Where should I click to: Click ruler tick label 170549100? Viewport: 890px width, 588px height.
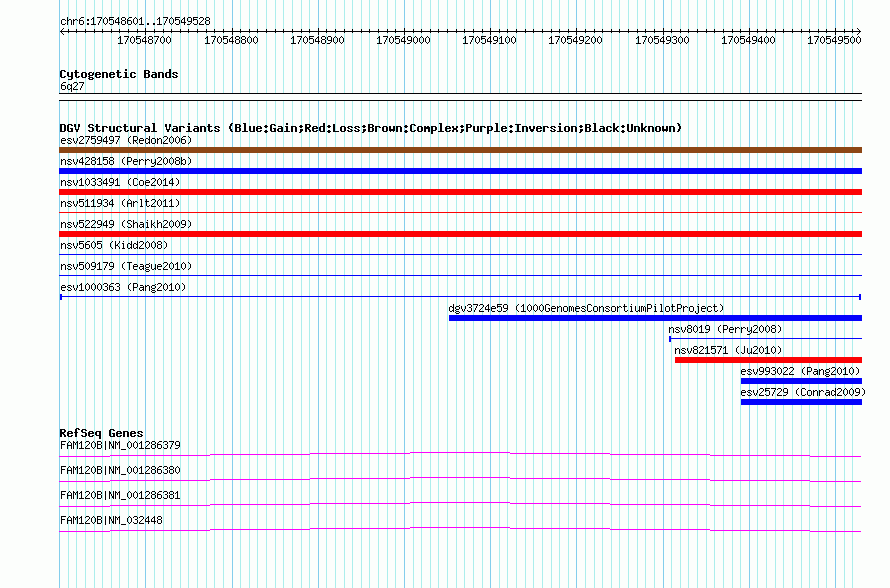489,40
